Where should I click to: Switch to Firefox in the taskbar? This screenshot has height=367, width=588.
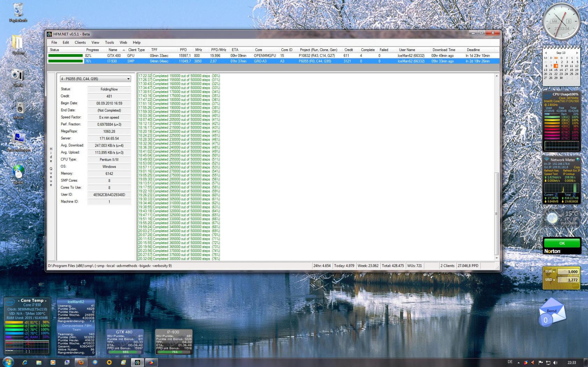point(81,362)
